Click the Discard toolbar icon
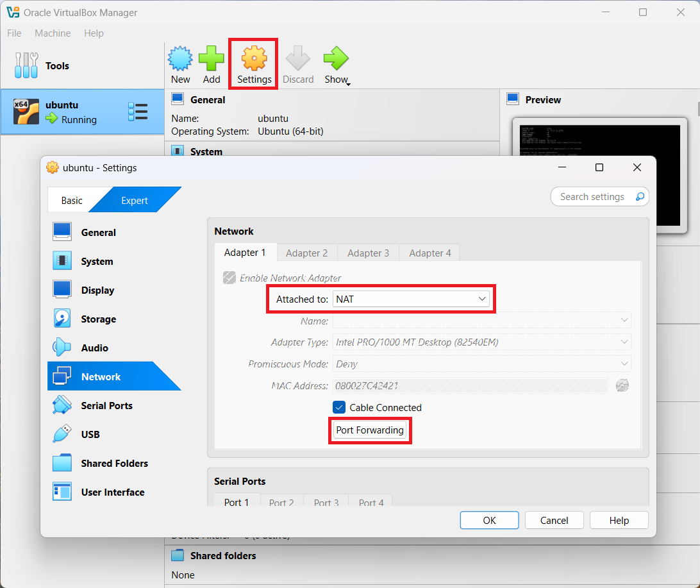 coord(298,58)
